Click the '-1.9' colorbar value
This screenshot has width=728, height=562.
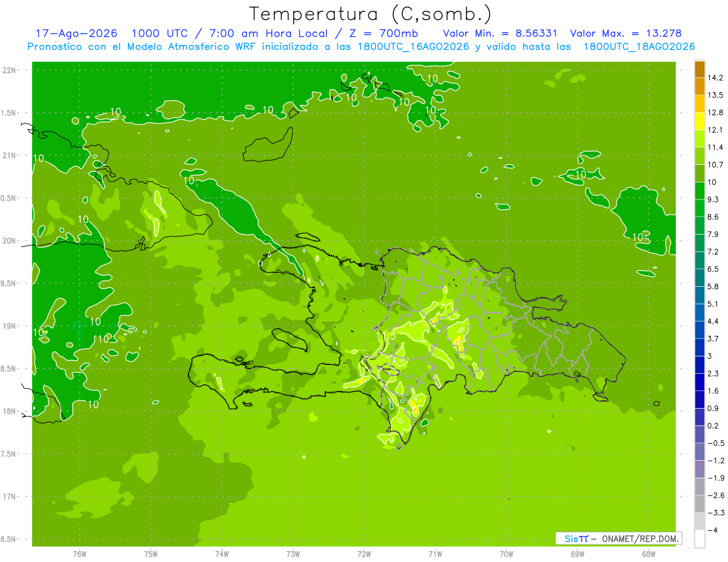715,478
